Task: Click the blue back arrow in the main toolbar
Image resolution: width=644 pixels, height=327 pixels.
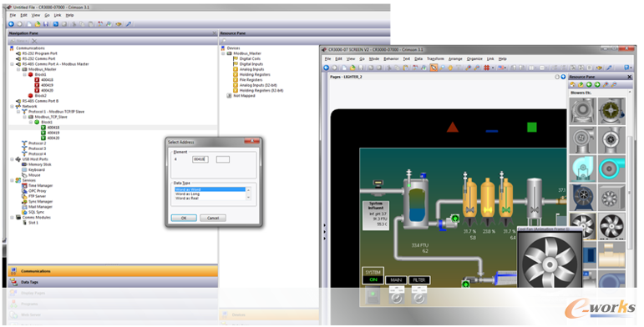Action: coord(11,24)
